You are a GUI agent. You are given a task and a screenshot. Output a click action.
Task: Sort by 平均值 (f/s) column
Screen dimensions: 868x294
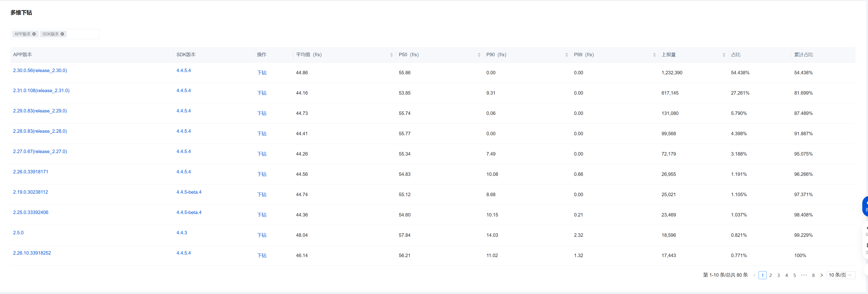(x=391, y=55)
